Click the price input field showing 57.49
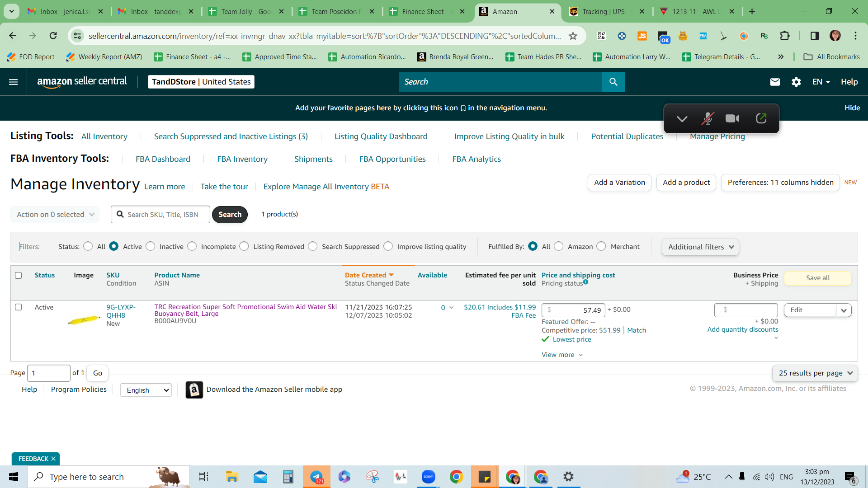The image size is (868, 488). point(573,310)
